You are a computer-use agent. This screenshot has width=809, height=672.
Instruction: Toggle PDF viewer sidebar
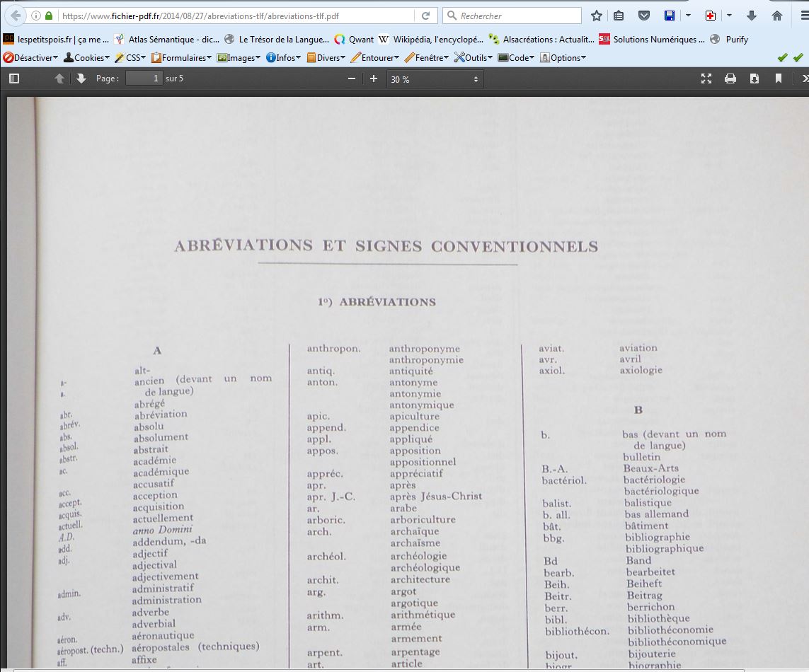(x=14, y=79)
